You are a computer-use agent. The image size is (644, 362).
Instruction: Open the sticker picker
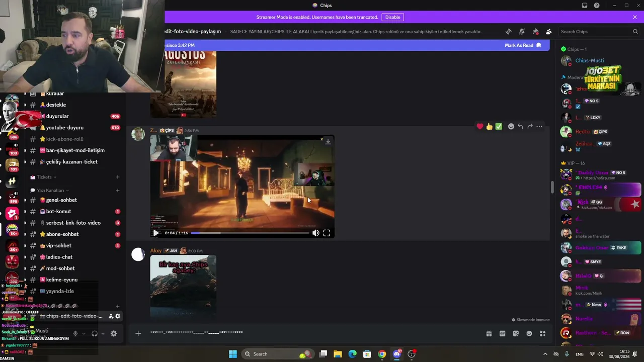click(x=516, y=333)
